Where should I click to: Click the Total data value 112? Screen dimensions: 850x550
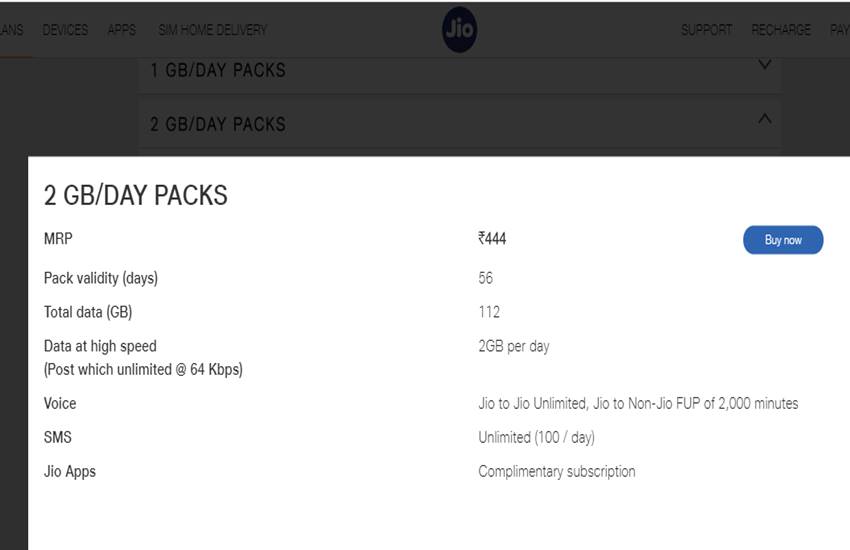click(x=489, y=312)
